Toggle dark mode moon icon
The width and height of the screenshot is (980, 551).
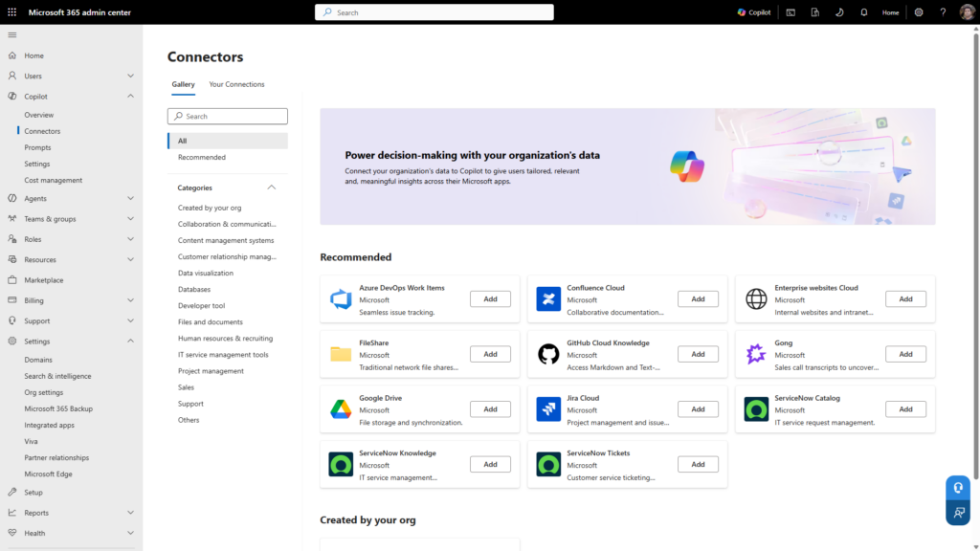(839, 11)
